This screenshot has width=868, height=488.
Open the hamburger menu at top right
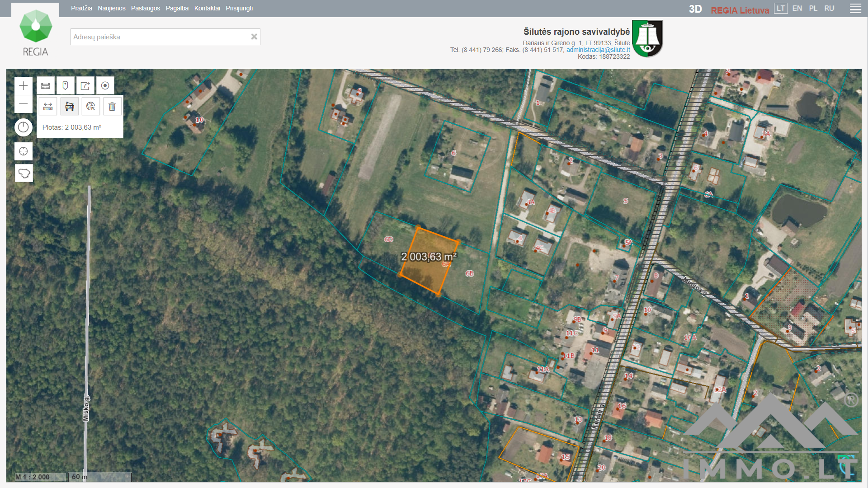point(855,9)
